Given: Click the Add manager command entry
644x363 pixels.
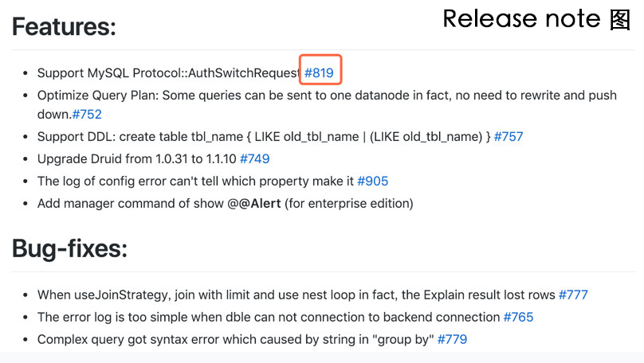Looking at the screenshot, I should tap(223, 204).
